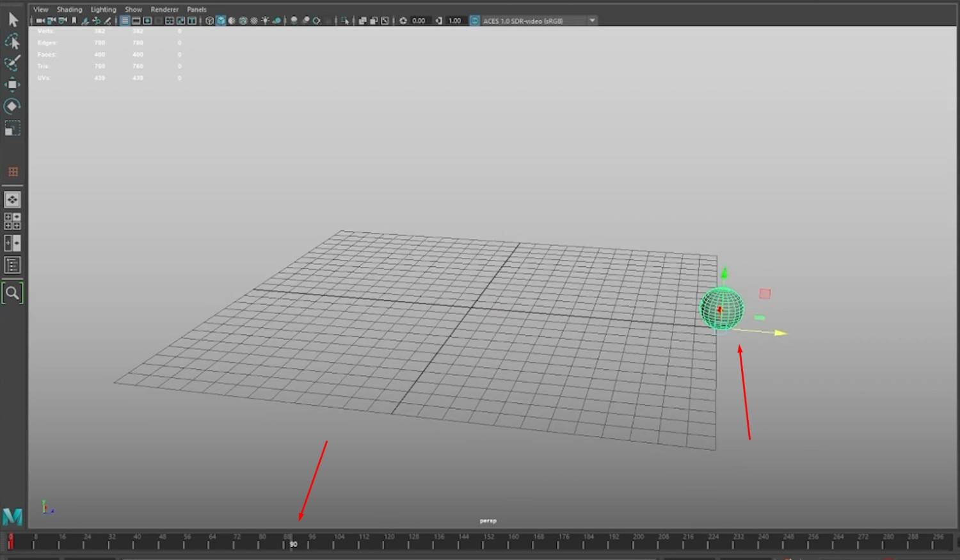Screen dimensions: 960x560
Task: Open the Shading menu
Action: (x=69, y=10)
